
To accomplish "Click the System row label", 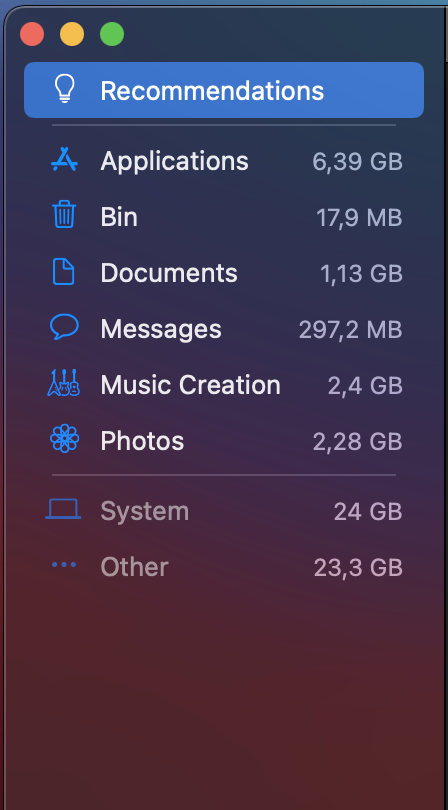I will (x=145, y=511).
